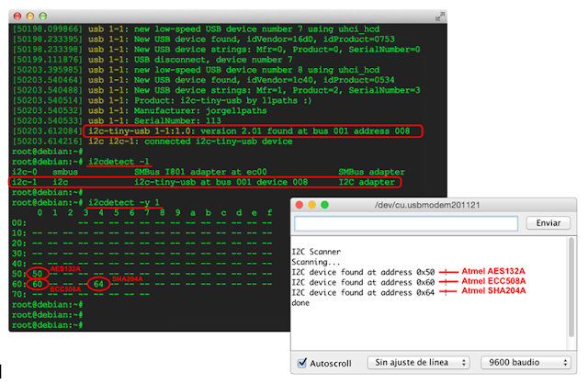
Task: Click line 'USB device number 8 using uhci_hcd'
Action: pyautogui.click(x=196, y=70)
